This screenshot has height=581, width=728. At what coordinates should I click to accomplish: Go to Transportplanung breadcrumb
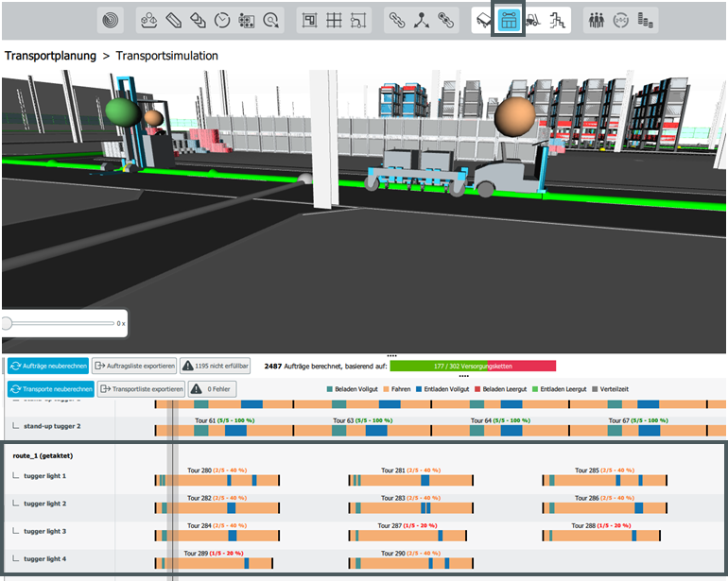[50, 56]
